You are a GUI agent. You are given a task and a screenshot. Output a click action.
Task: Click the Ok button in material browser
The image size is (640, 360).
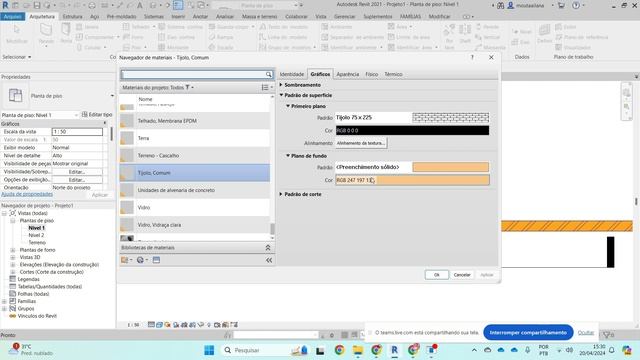437,275
